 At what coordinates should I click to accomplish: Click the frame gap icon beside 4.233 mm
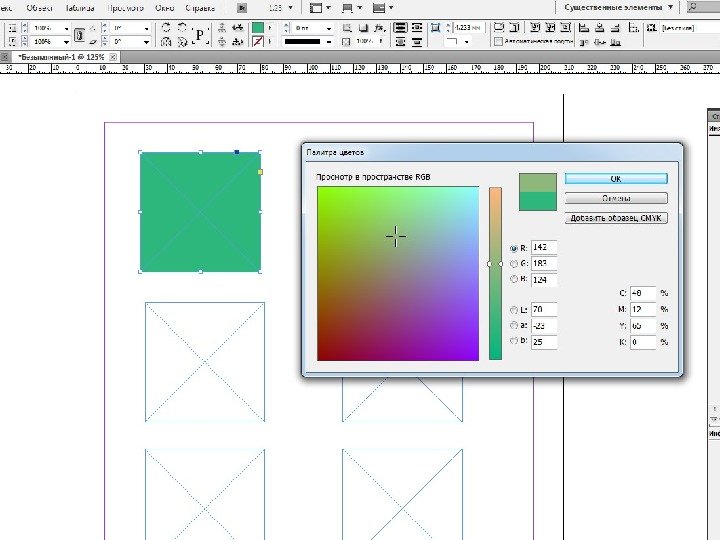(x=435, y=28)
